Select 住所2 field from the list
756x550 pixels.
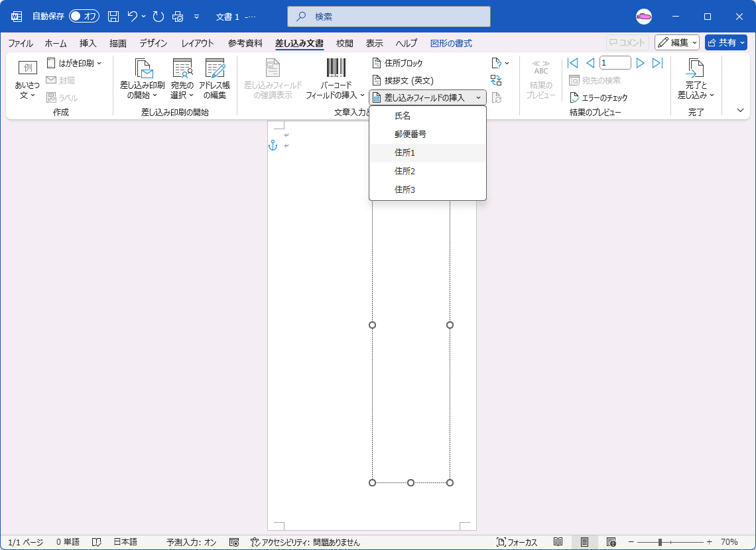click(428, 171)
